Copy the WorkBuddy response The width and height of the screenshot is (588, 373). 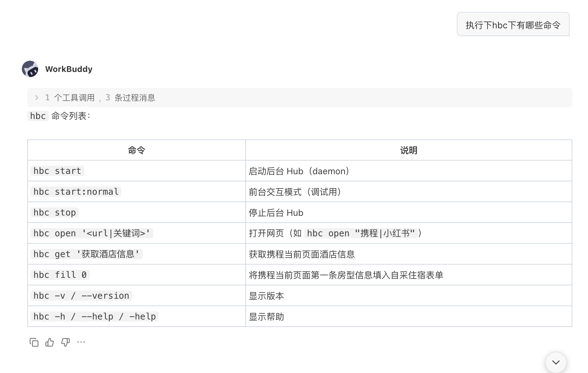pos(34,342)
